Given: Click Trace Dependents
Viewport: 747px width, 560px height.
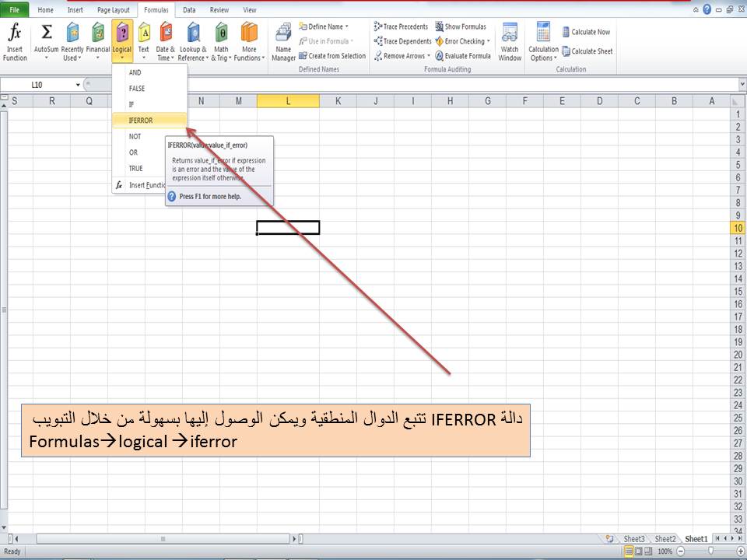Looking at the screenshot, I should pyautogui.click(x=402, y=41).
